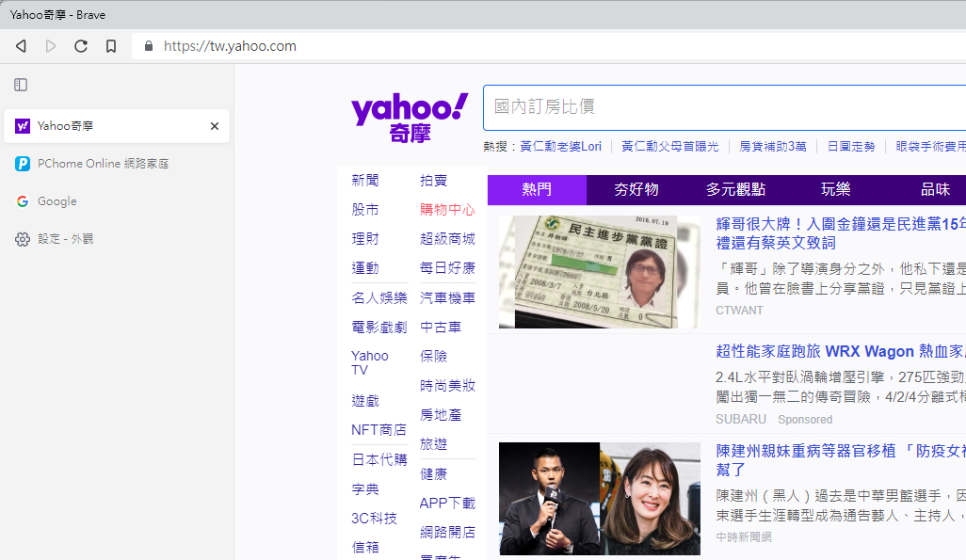Open the 拍賣 link
This screenshot has height=560, width=966.
click(x=434, y=181)
